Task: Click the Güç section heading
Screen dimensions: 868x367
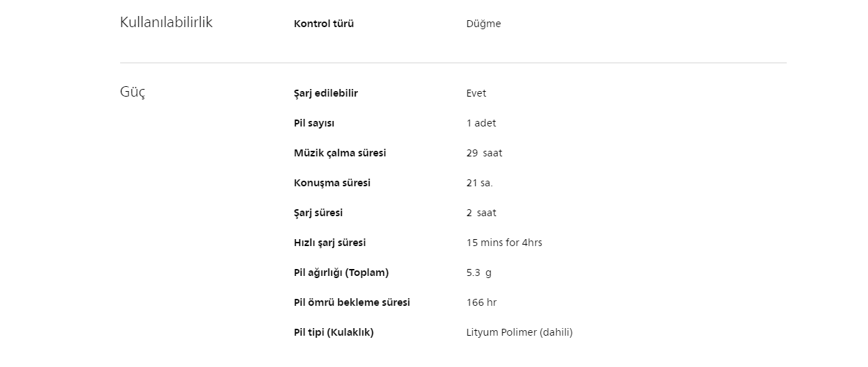Action: pos(132,92)
